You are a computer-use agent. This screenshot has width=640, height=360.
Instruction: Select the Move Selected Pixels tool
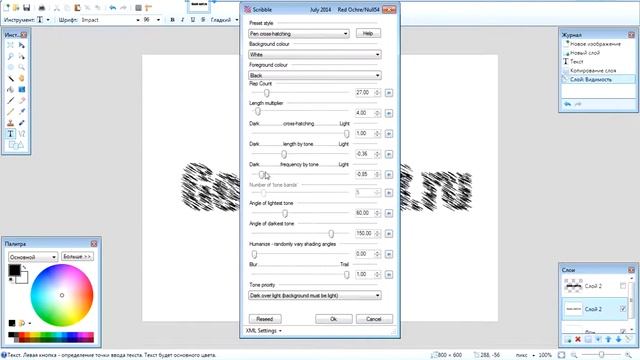coord(22,45)
